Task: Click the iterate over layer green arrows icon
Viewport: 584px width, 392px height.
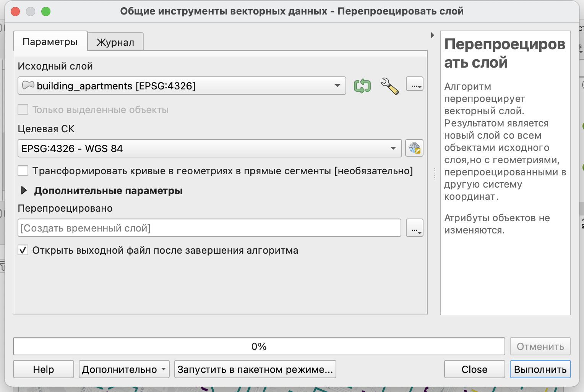Action: tap(362, 86)
